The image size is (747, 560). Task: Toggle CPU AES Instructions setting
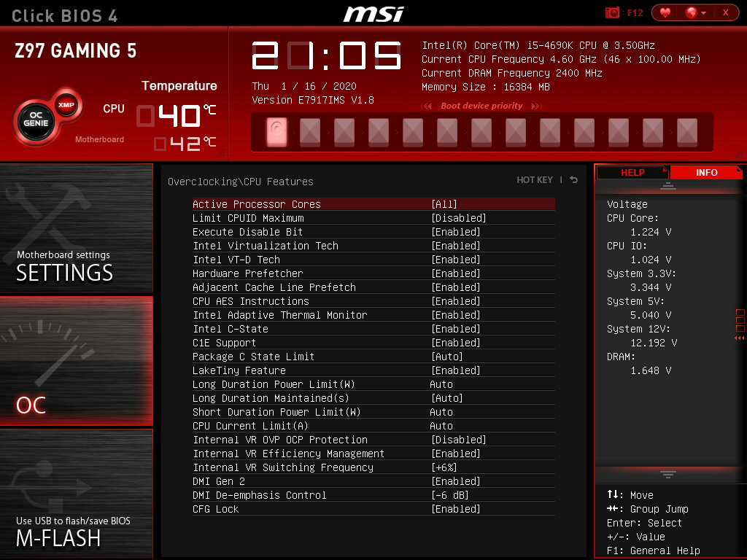click(x=373, y=301)
